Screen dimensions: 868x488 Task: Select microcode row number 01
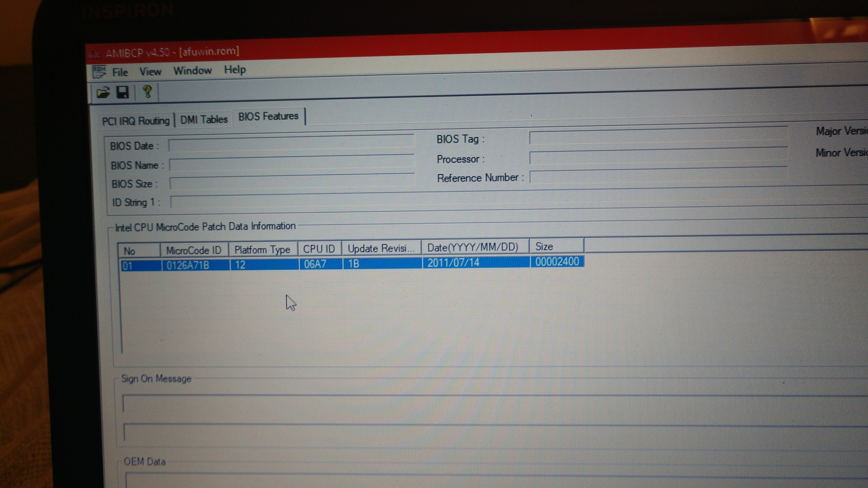click(x=352, y=263)
